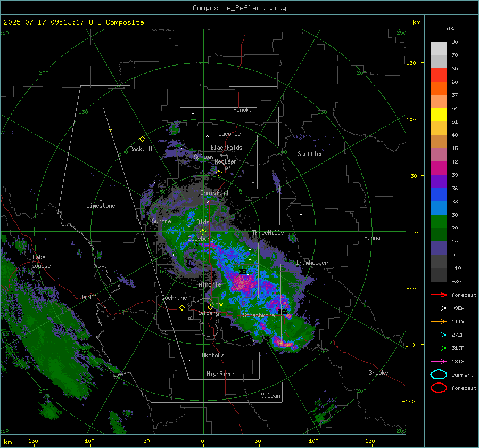Click the Airdrie label

[210, 284]
